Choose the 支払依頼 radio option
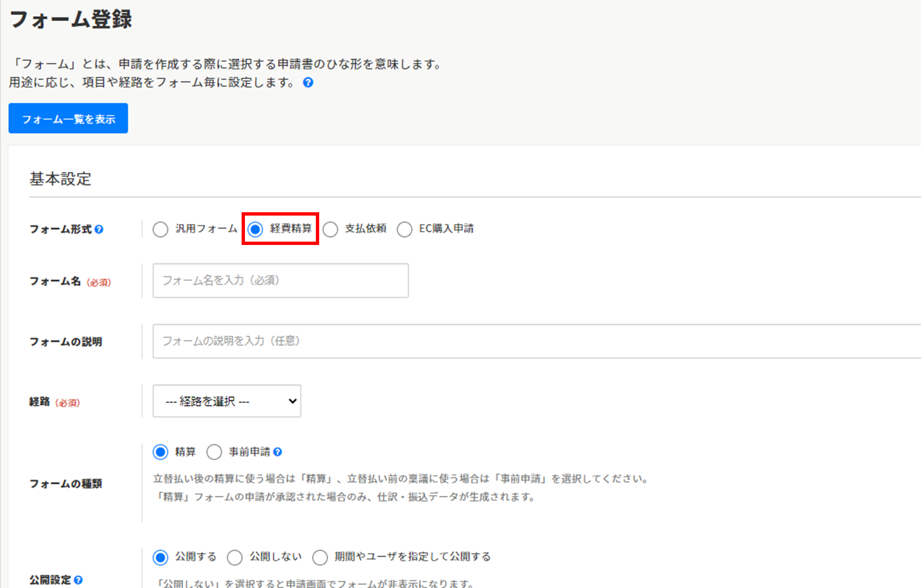The width and height of the screenshot is (921, 588). pos(331,229)
